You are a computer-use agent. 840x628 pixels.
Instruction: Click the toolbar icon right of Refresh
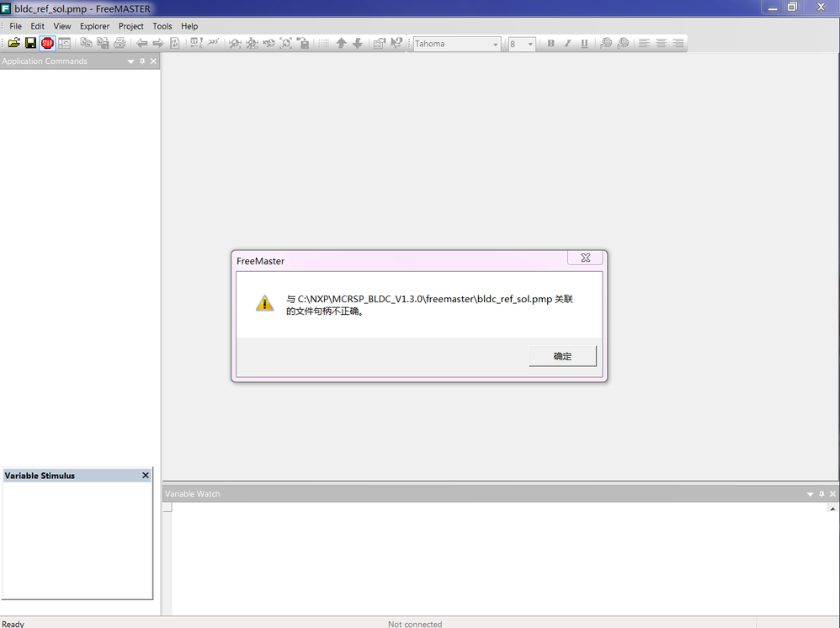(197, 44)
